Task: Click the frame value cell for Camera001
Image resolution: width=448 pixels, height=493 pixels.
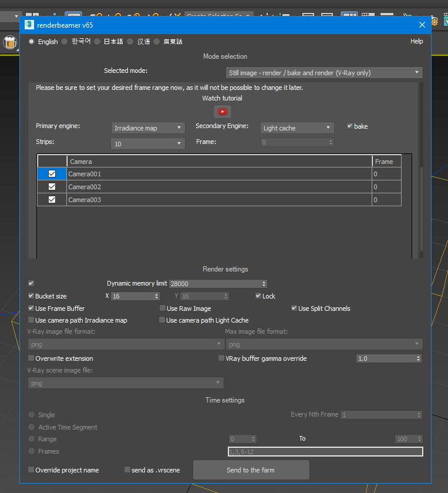Action: (387, 174)
